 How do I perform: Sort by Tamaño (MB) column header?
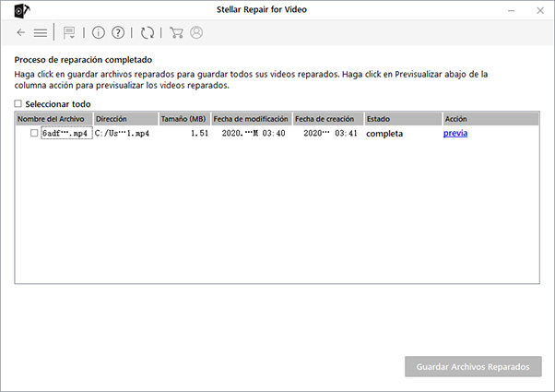click(184, 119)
